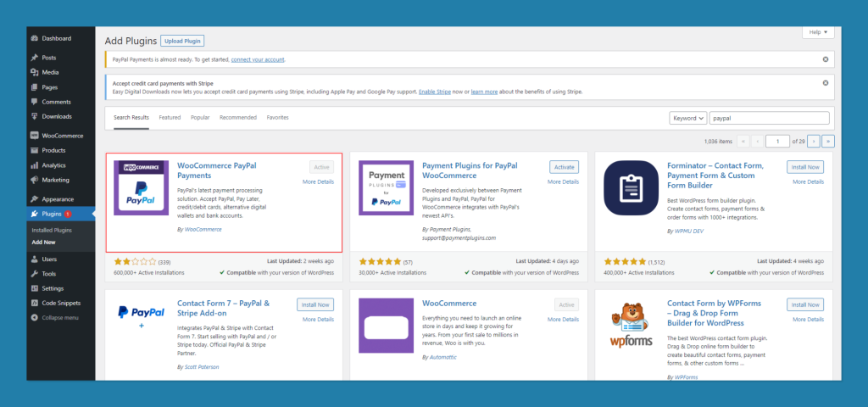Install Contact Form by WPForms

(x=805, y=304)
